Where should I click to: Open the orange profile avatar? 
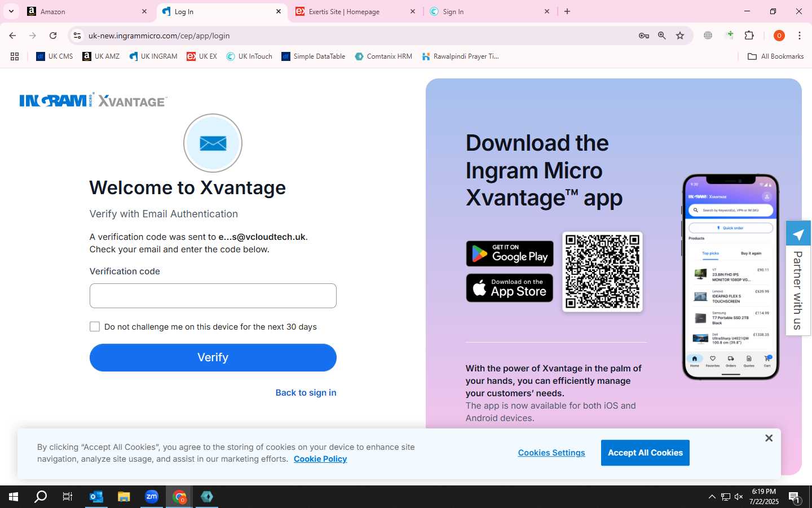tap(779, 36)
